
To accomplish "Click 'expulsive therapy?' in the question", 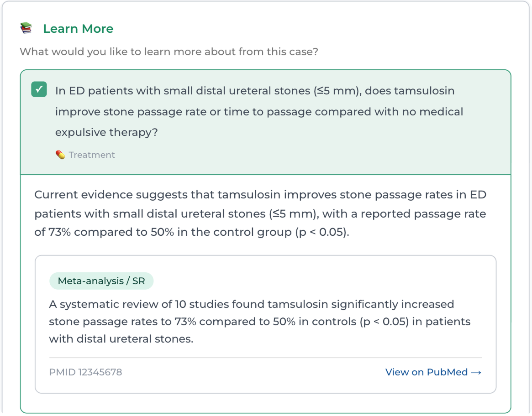I will (105, 132).
